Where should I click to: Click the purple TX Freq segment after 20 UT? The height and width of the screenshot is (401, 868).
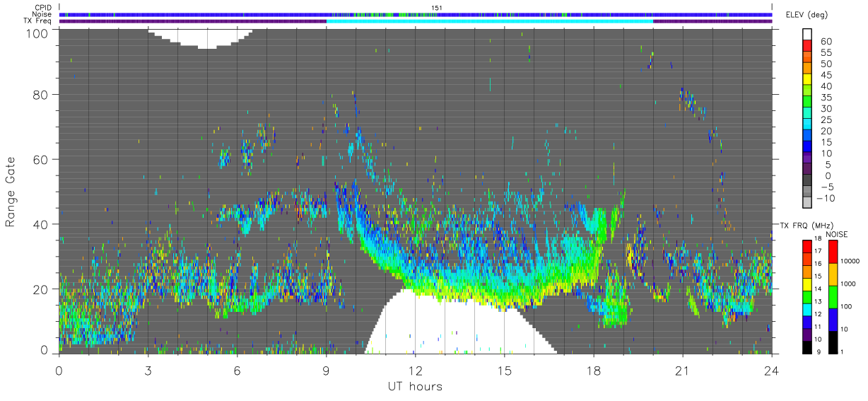tap(712, 21)
